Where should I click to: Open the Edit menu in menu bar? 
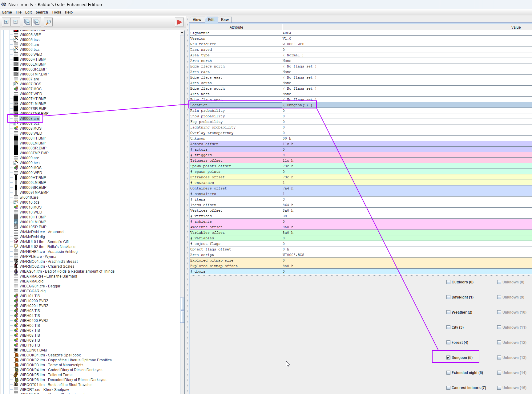(x=28, y=12)
